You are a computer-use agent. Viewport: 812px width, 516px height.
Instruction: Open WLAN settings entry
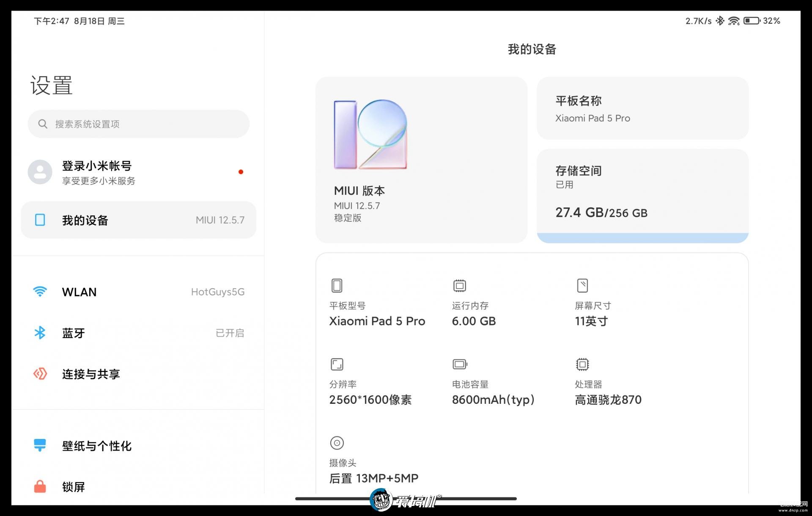point(139,292)
